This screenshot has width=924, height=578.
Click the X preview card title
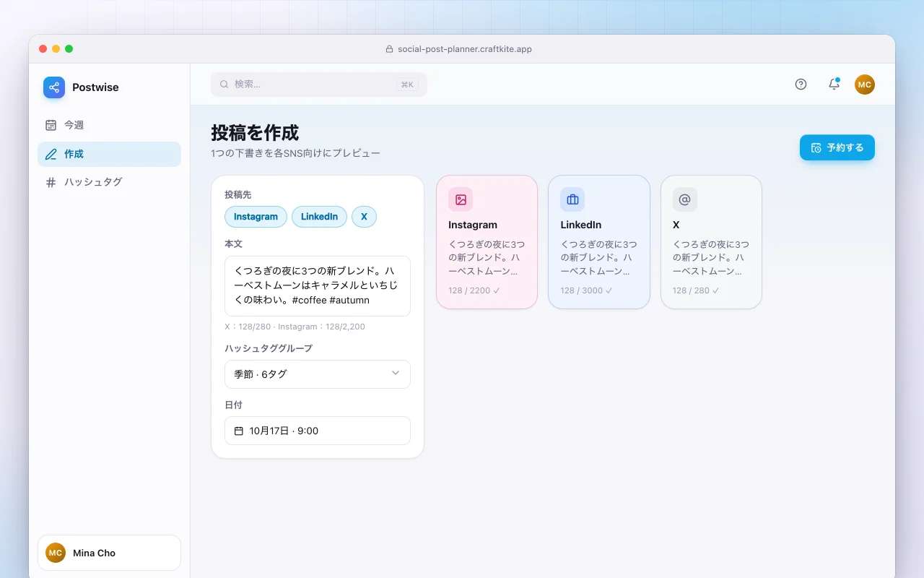(676, 225)
